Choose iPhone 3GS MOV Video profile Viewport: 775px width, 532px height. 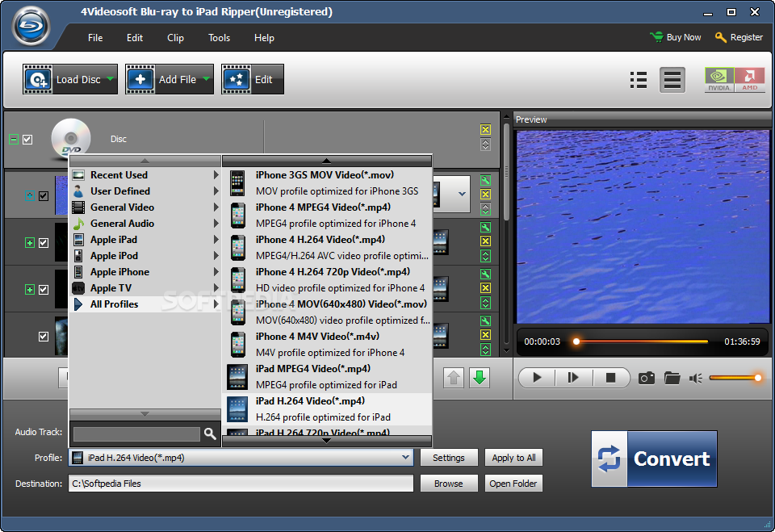(x=327, y=183)
